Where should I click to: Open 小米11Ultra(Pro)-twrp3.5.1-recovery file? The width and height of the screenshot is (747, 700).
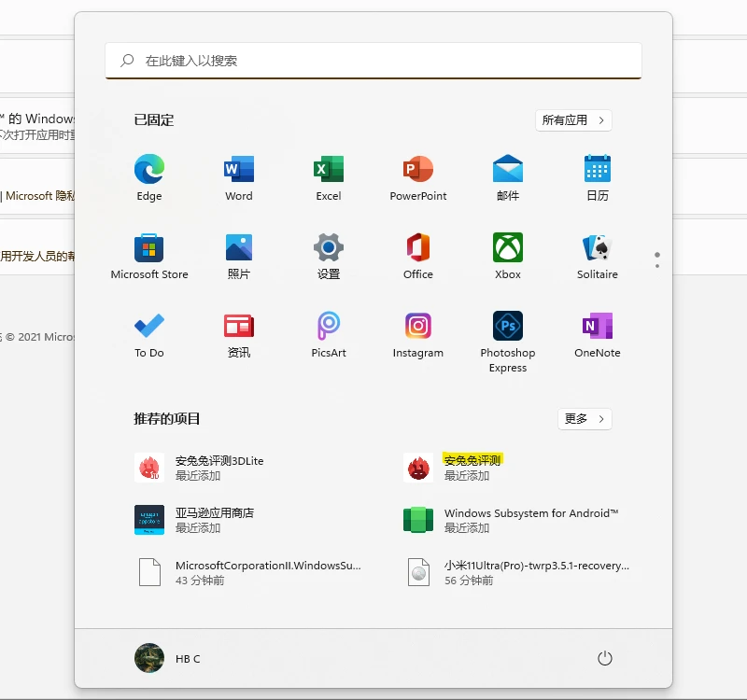click(x=517, y=572)
